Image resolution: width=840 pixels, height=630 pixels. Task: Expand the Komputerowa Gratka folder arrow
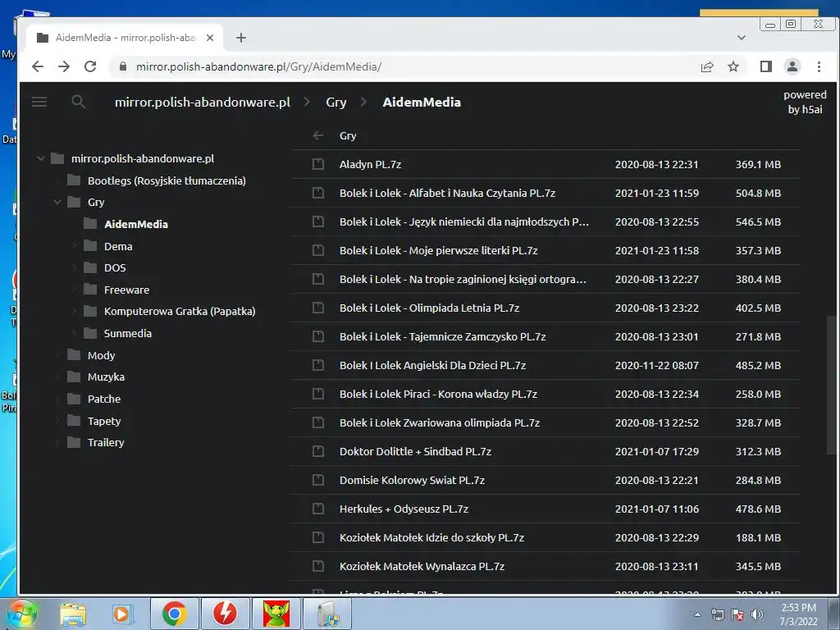coord(74,311)
